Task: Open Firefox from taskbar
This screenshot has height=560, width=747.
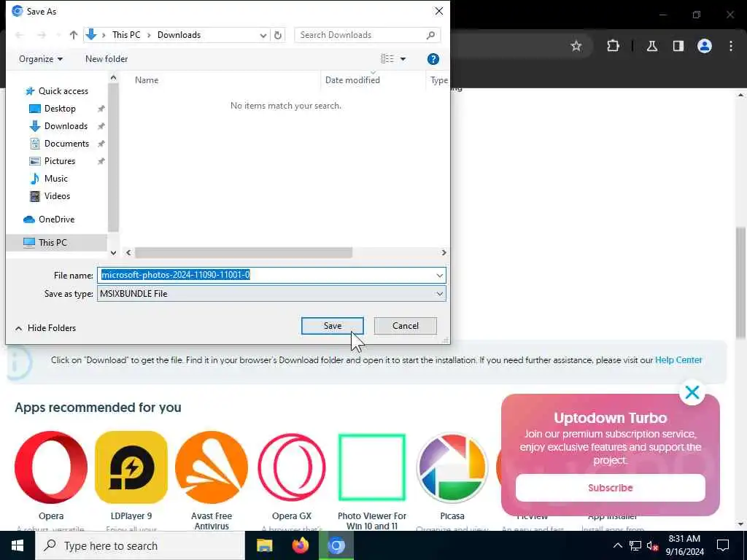Action: (x=300, y=545)
